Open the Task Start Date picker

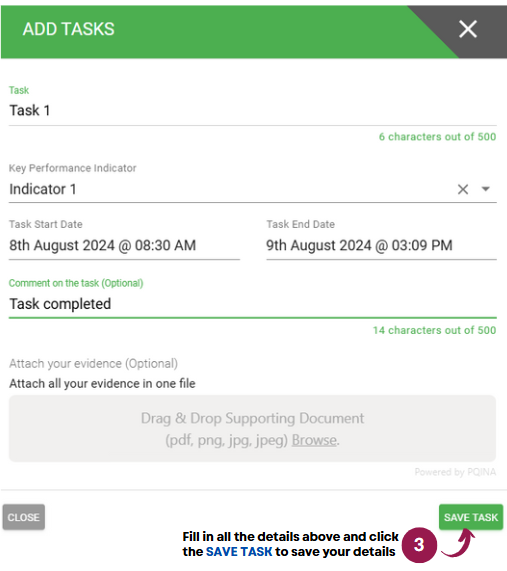pyautogui.click(x=124, y=245)
